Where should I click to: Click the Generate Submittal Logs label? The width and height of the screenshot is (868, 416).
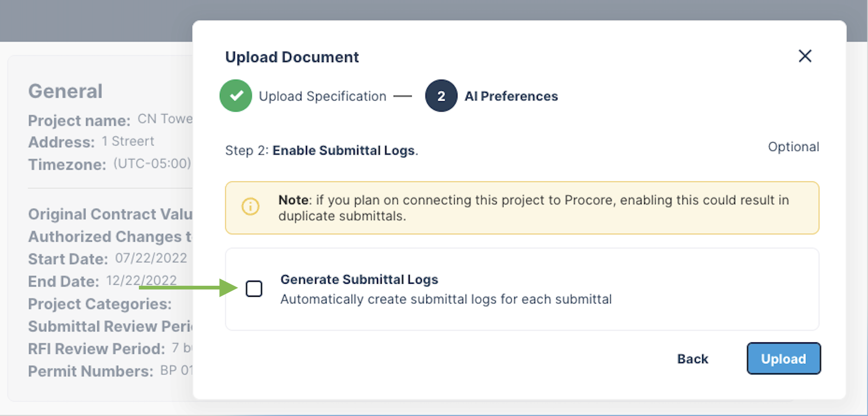coord(359,280)
